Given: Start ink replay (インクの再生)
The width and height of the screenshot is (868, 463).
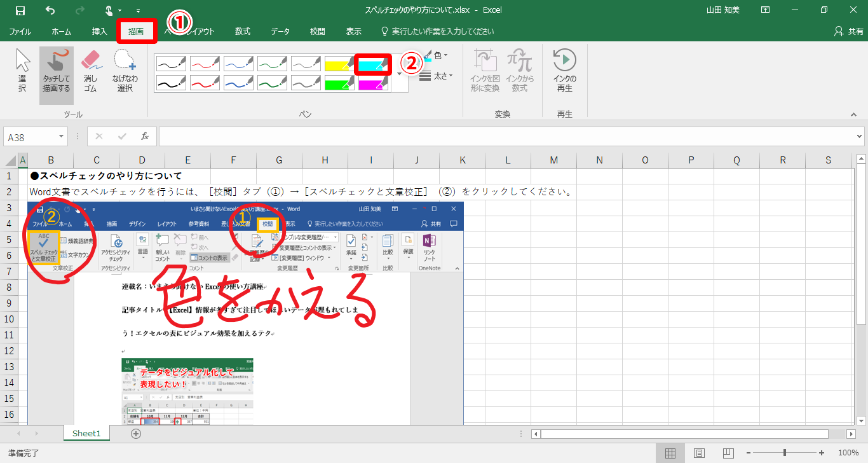Looking at the screenshot, I should [565, 71].
